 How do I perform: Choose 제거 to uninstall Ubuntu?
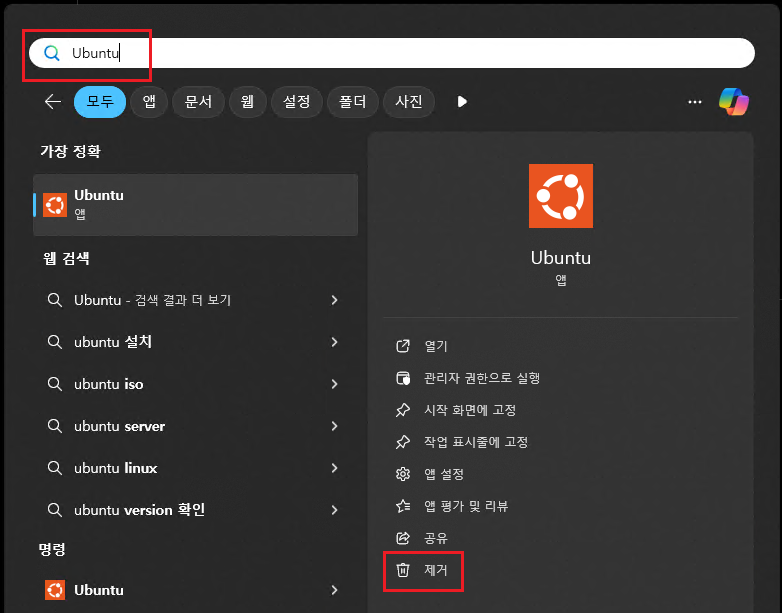click(436, 570)
